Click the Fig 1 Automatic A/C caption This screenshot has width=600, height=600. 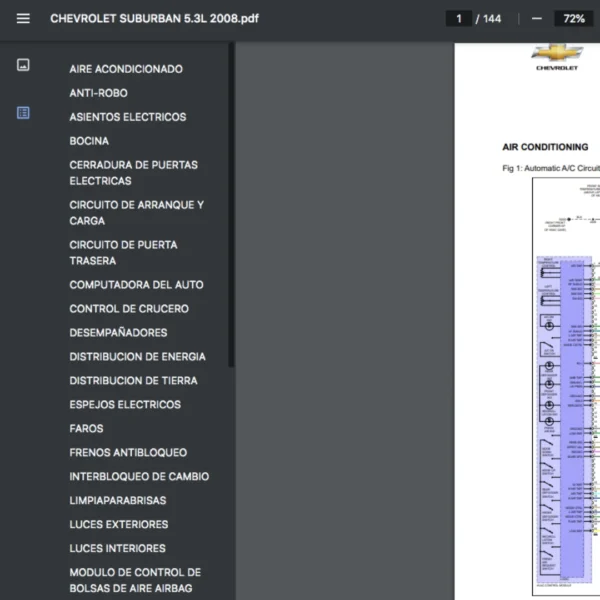551,168
